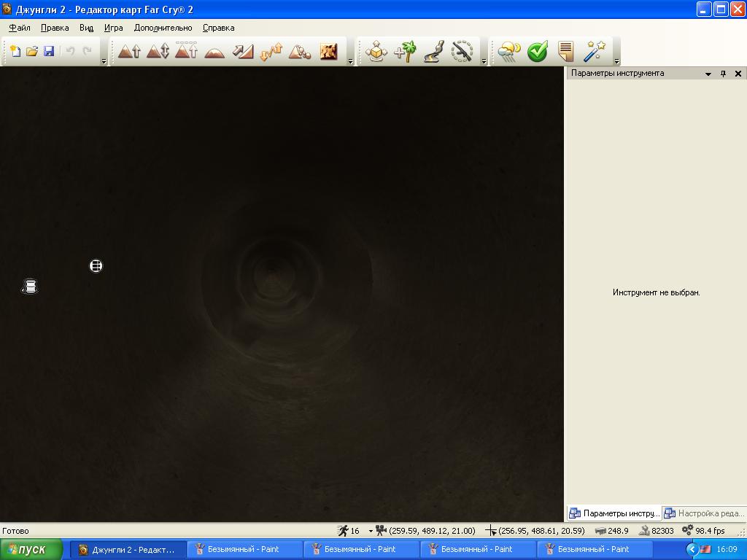747x560 pixels.
Task: Open environment weather settings (cloud, moon)
Action: (x=509, y=52)
